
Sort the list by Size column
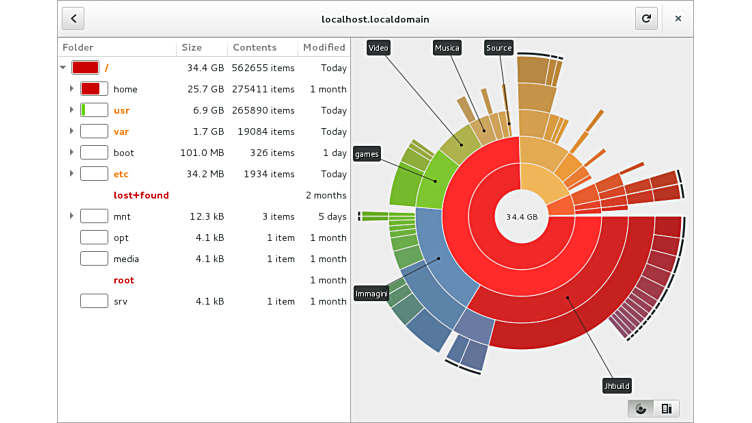[x=191, y=47]
